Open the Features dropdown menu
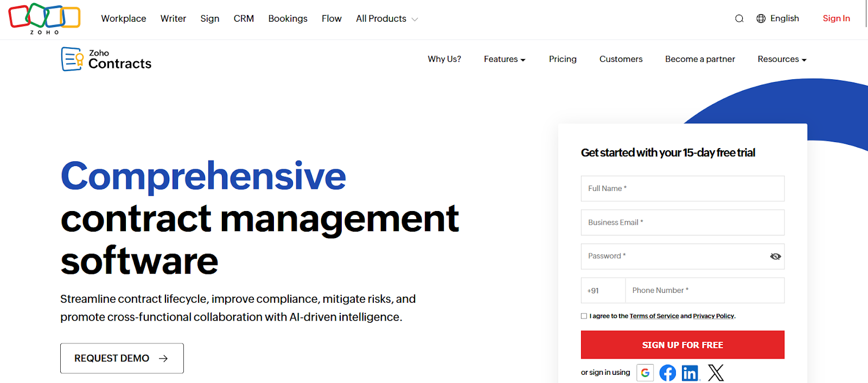The height and width of the screenshot is (383, 868). [505, 59]
